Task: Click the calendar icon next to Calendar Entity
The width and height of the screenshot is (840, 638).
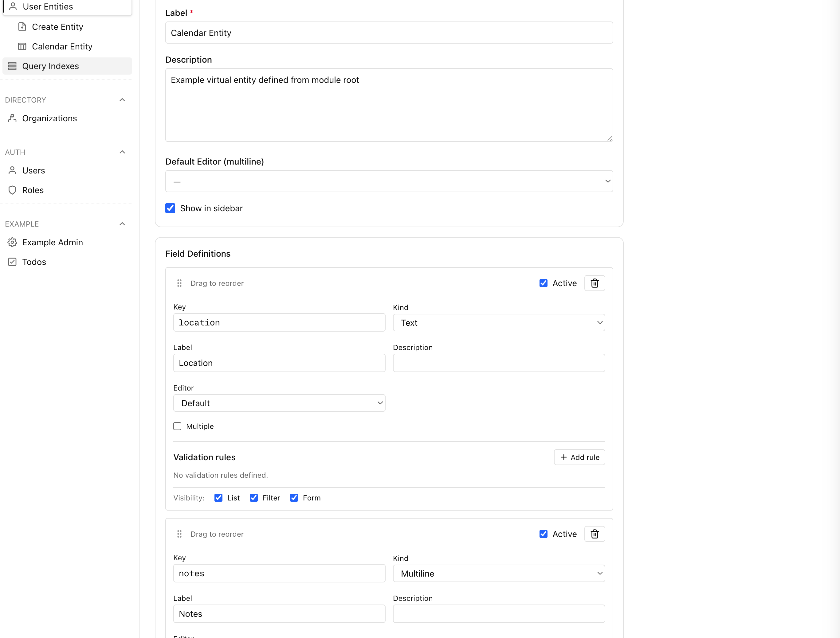Action: point(22,46)
